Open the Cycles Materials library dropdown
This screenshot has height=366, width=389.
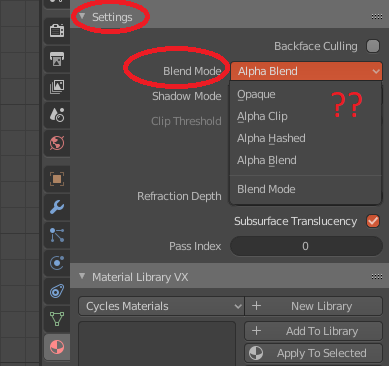(x=161, y=306)
